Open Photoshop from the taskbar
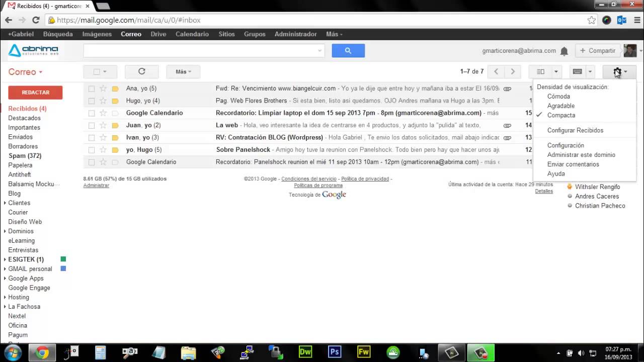 click(335, 352)
